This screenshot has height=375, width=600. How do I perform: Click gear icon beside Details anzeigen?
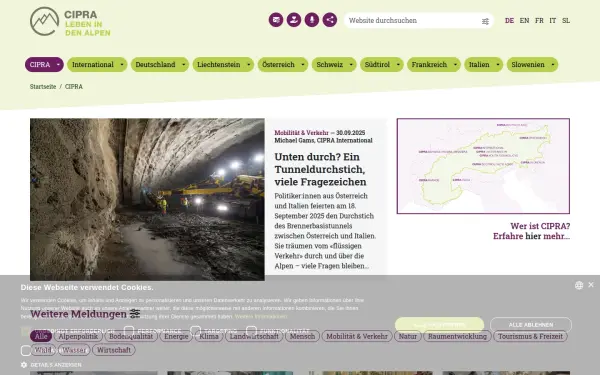24,365
